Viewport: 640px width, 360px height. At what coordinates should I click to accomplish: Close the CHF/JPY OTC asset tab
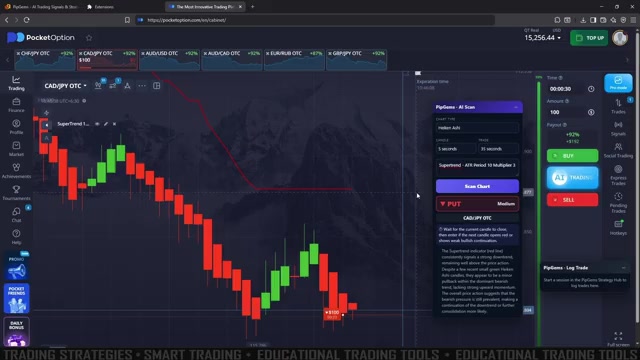pyautogui.click(x=18, y=53)
